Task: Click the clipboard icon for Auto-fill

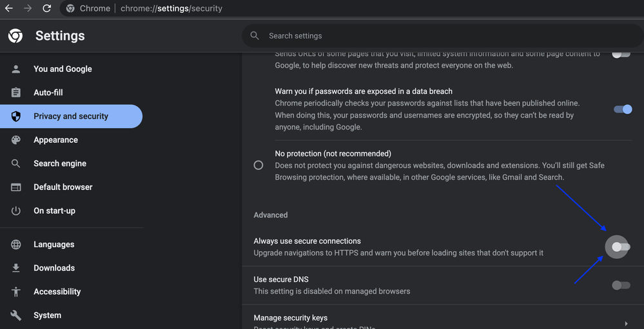Action: [x=16, y=93]
